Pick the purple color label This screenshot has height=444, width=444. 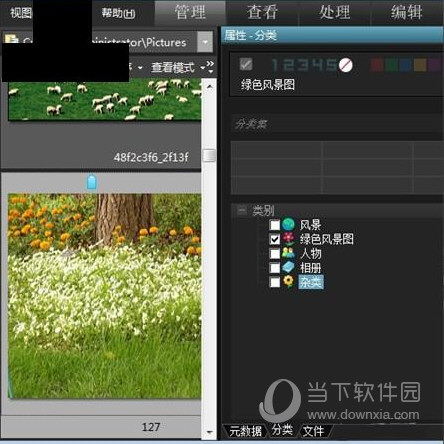(434, 65)
